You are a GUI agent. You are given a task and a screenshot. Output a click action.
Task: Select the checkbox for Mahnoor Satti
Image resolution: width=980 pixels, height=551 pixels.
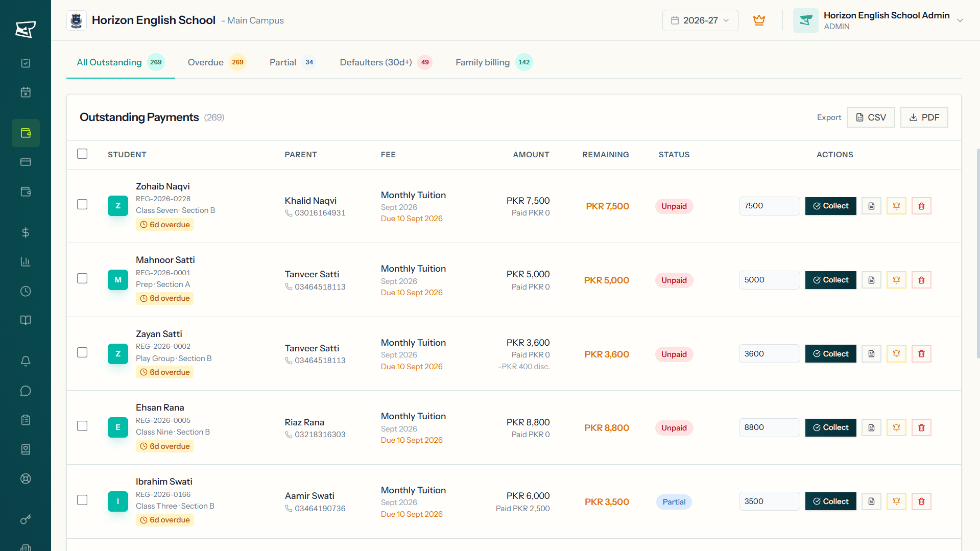coord(82,278)
